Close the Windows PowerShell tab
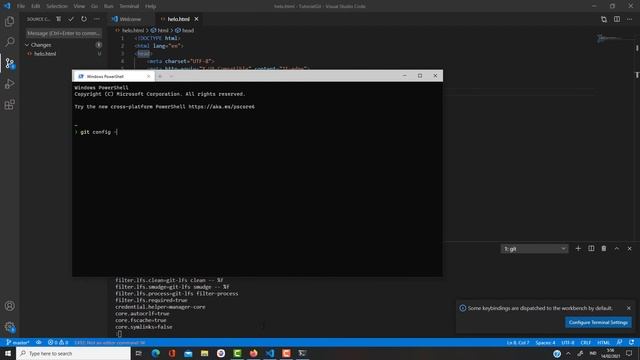This screenshot has width=640, height=360. [x=149, y=76]
